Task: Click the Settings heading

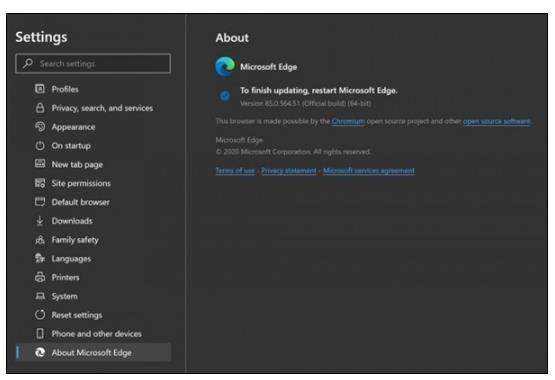Action: coord(41,37)
